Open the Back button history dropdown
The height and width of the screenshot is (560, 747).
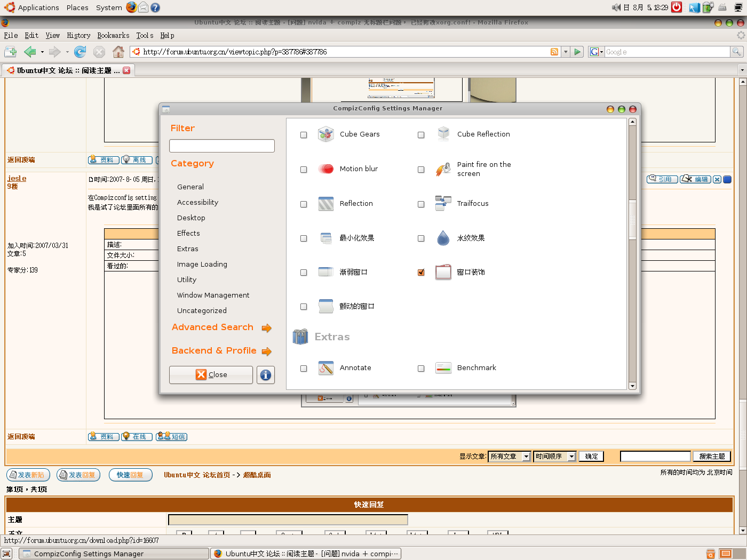[42, 52]
